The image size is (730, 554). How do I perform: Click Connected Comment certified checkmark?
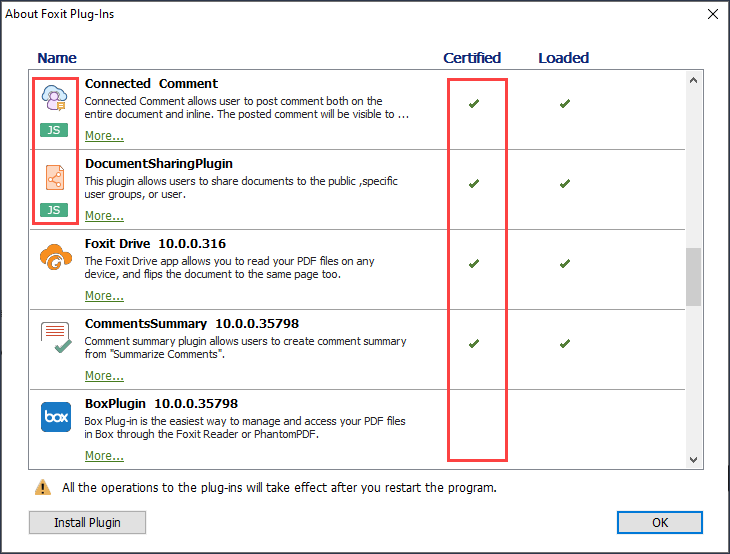click(474, 103)
